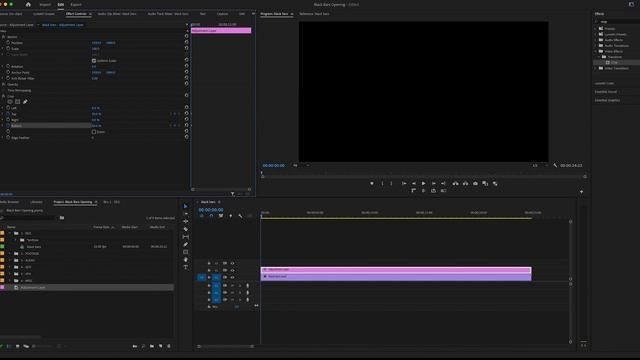The width and height of the screenshot is (640, 360).
Task: Select the Razor tool
Action: pos(186,229)
